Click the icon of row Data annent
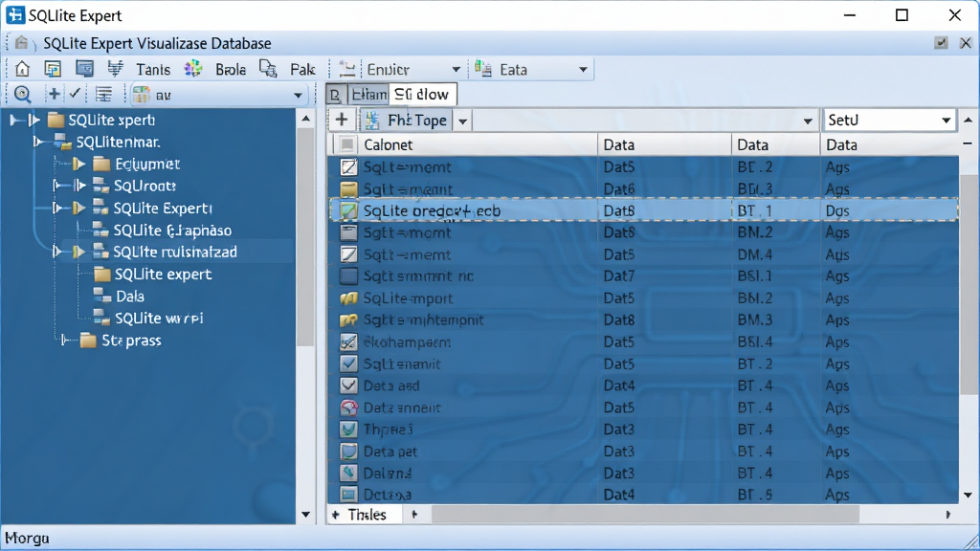The image size is (980, 551). click(348, 408)
